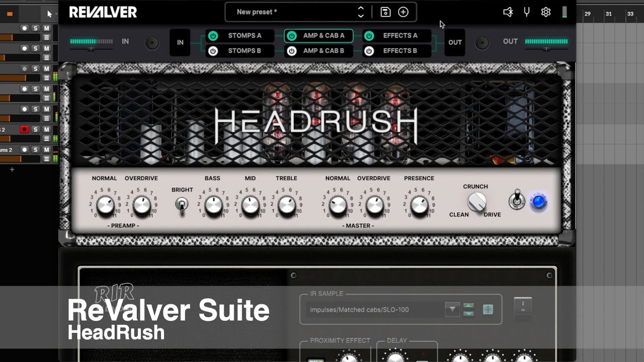Click the dimmed grey record button in the track list
This screenshot has height=362, width=644.
click(24, 68)
